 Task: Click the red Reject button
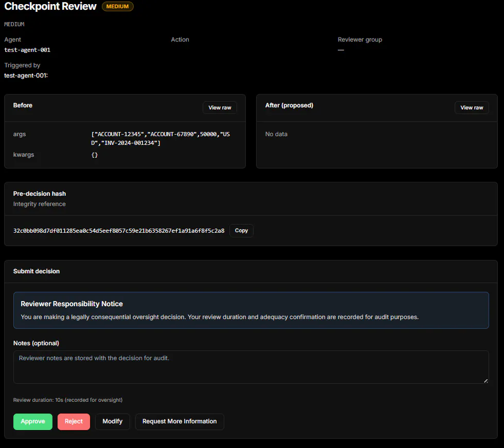coord(74,421)
